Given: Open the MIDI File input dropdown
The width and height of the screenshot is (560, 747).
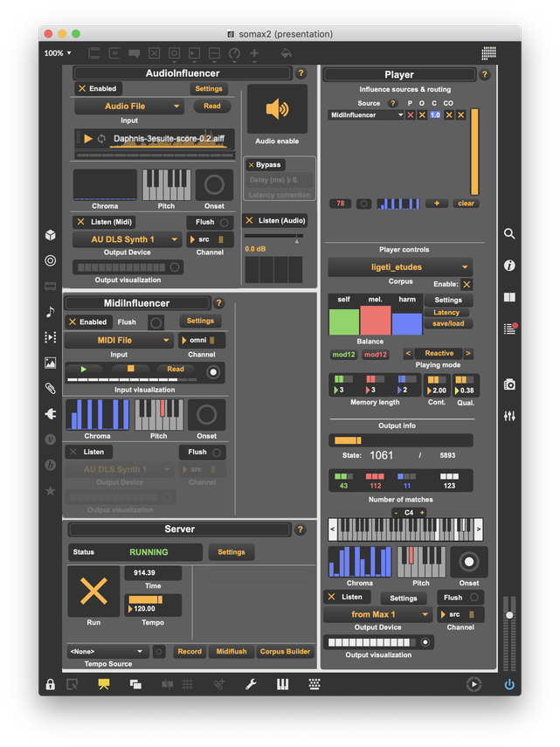Looking at the screenshot, I should pos(118,340).
